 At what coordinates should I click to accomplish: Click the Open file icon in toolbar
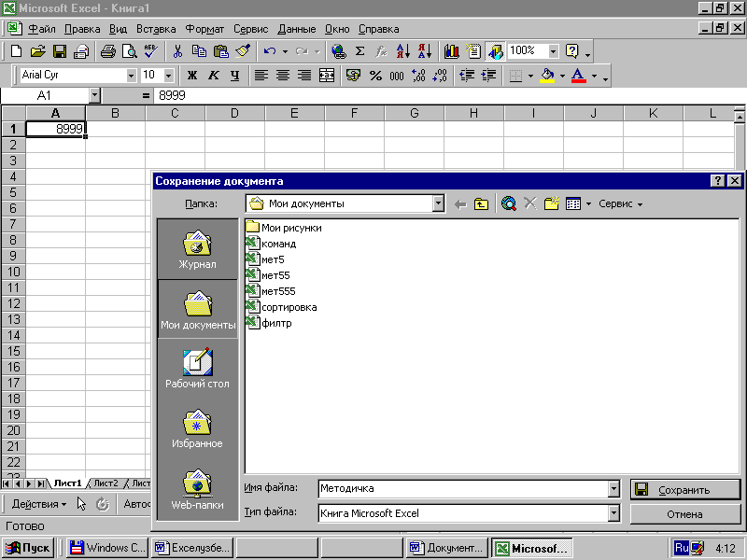point(37,51)
